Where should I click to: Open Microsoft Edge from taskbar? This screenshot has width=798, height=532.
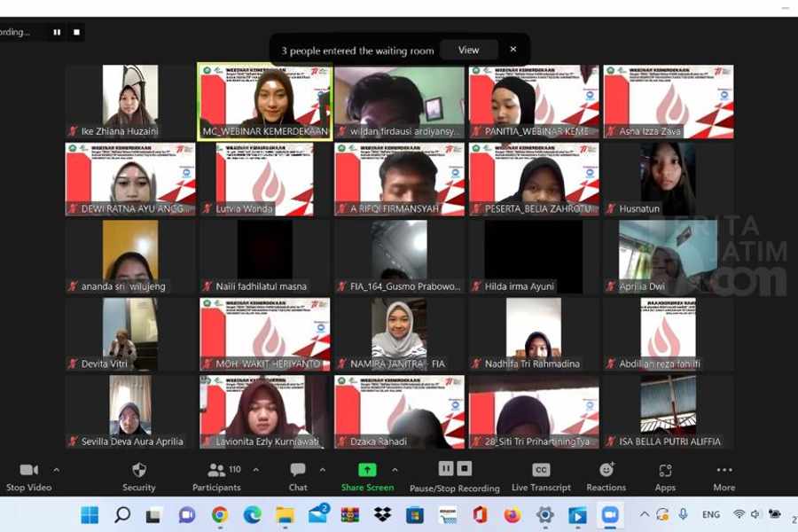coord(252,515)
